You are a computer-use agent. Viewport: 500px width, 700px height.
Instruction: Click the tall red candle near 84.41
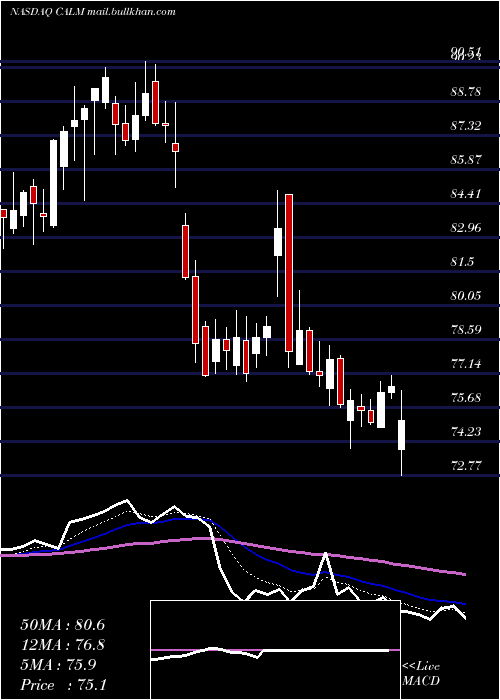click(289, 273)
